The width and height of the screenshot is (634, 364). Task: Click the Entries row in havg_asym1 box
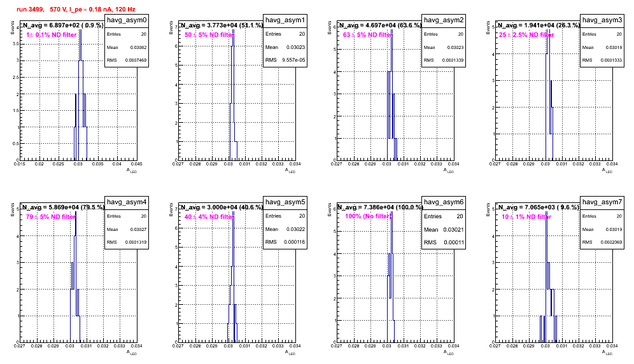(x=285, y=34)
